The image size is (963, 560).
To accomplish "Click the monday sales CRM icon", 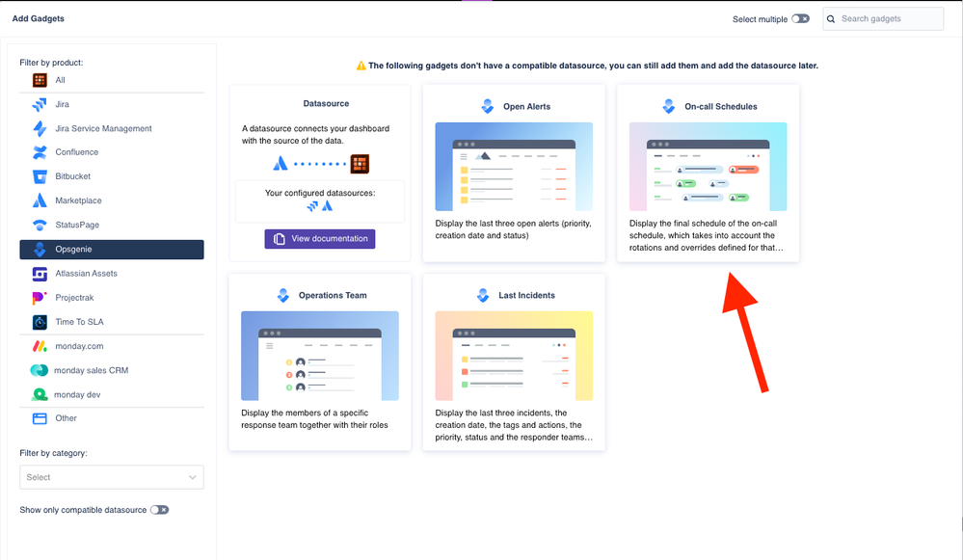I will tap(40, 370).
